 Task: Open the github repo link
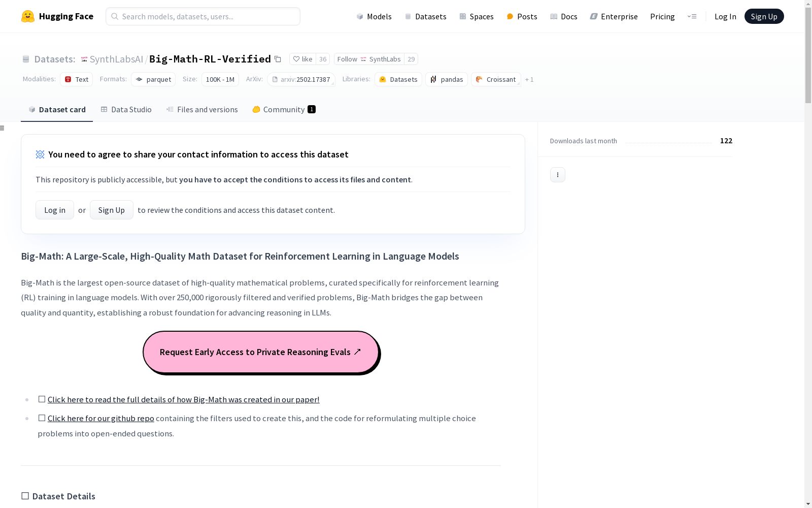[101, 418]
